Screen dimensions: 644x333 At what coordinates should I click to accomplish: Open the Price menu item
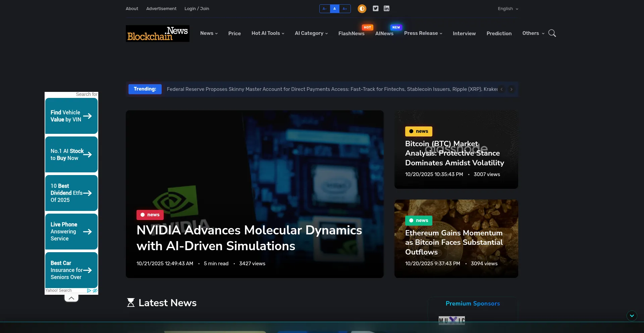click(x=234, y=34)
